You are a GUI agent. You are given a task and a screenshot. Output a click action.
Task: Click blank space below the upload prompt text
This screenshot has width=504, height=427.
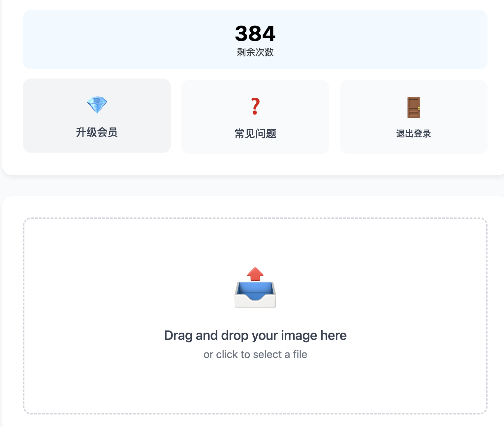pos(255,386)
